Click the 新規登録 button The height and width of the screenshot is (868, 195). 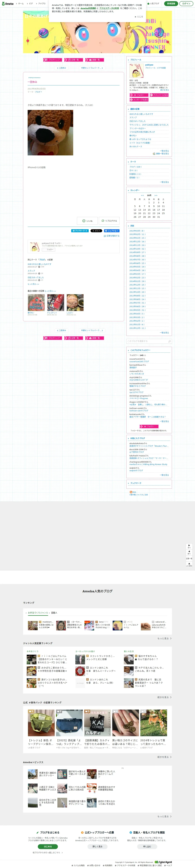171,4
